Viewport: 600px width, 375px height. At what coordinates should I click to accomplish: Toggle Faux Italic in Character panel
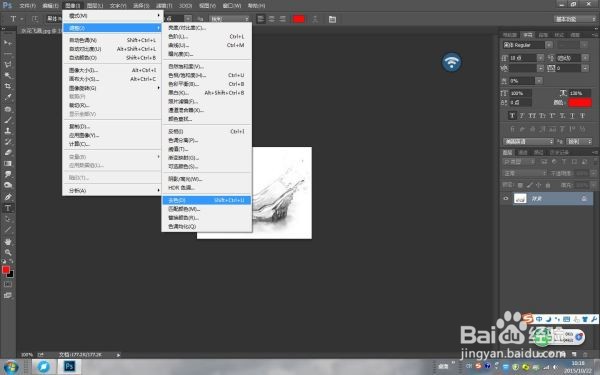(x=522, y=116)
